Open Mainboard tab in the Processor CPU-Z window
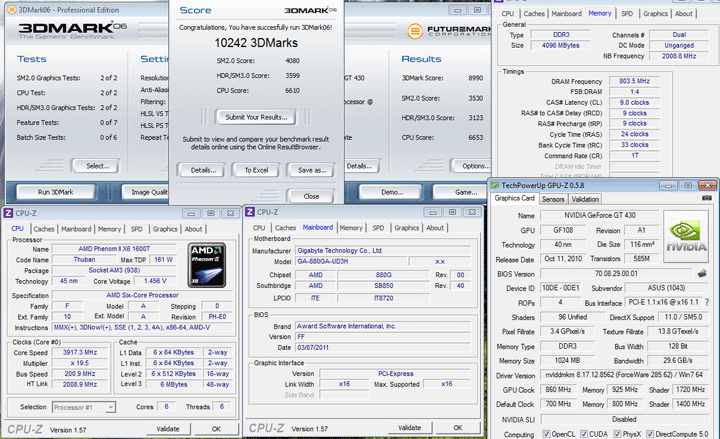Image resolution: width=720 pixels, height=439 pixels. click(x=76, y=229)
